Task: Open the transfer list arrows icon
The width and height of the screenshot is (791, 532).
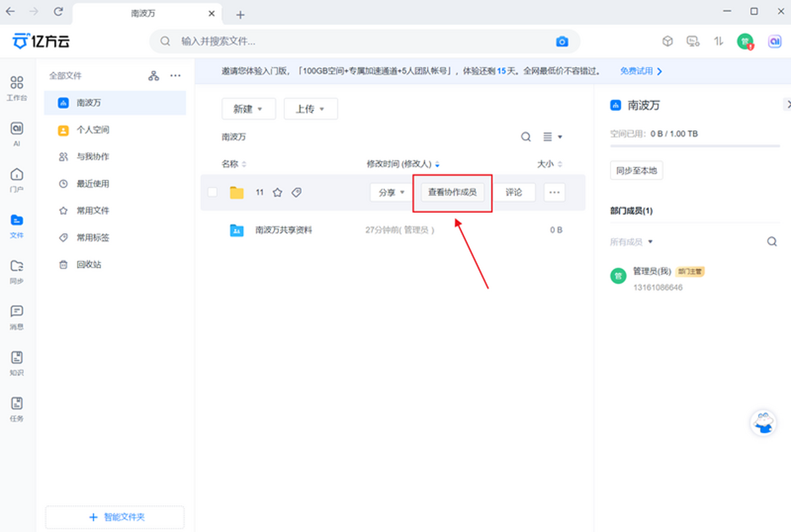Action: [718, 42]
